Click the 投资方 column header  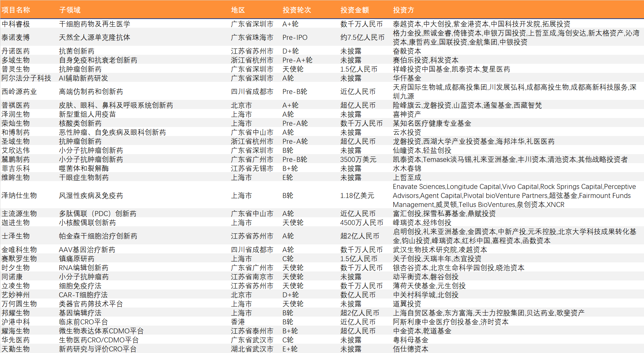click(x=403, y=10)
